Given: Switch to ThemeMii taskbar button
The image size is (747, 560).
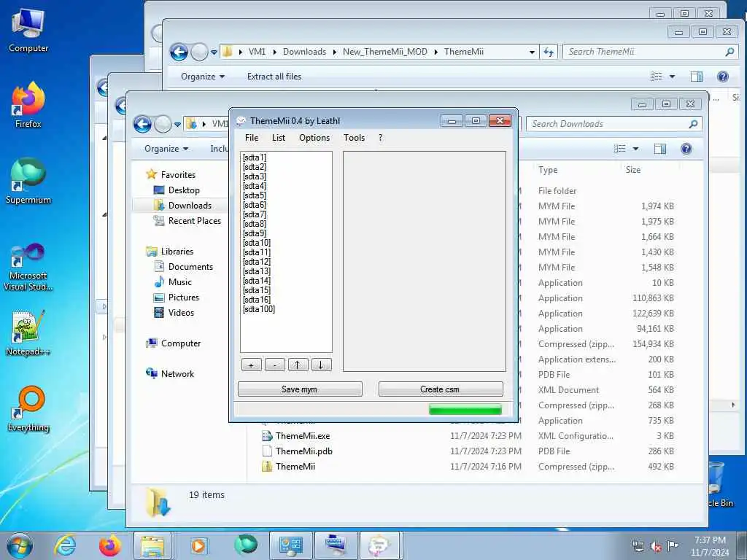Looking at the screenshot, I should click(x=379, y=545).
